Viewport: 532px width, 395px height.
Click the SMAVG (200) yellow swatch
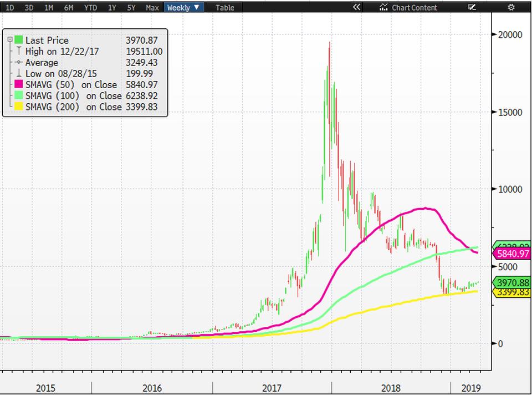click(x=19, y=107)
